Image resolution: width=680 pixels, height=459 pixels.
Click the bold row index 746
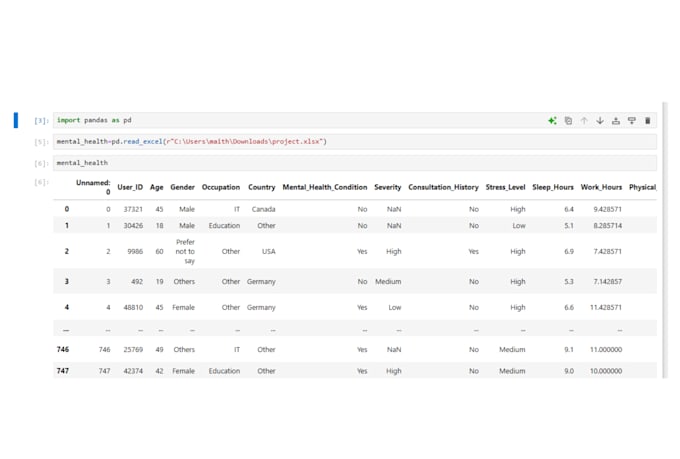[63, 350]
